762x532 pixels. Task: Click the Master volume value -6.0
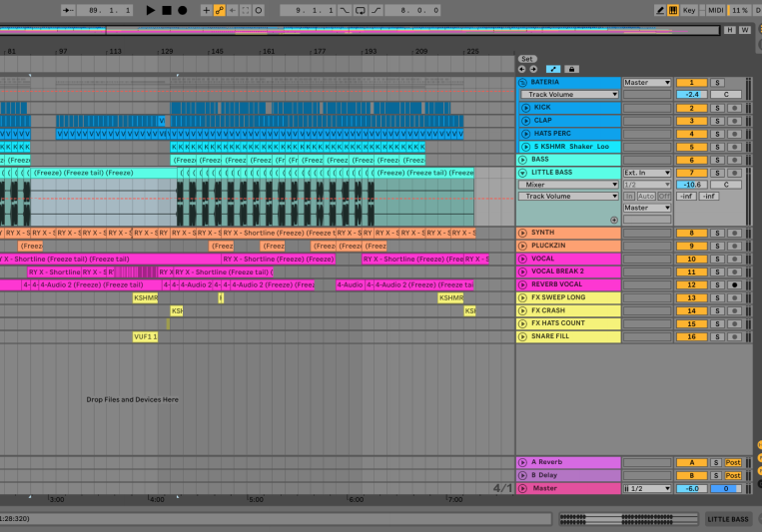point(691,489)
